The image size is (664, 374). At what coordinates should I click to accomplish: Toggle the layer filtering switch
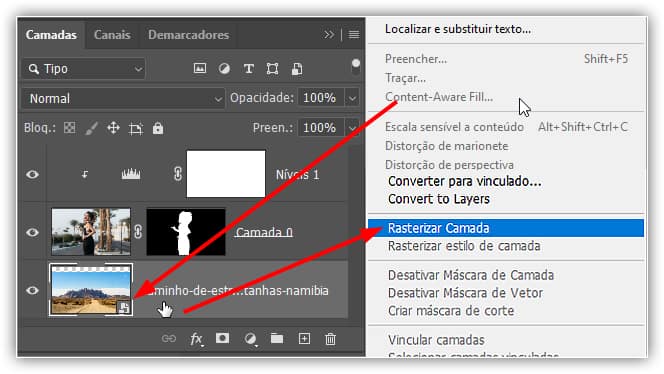pyautogui.click(x=356, y=66)
